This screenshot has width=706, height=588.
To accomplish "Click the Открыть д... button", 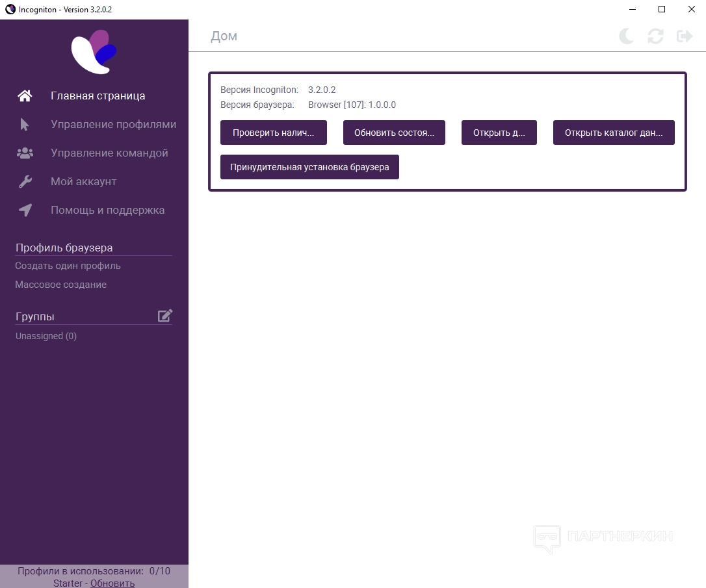I will click(499, 133).
